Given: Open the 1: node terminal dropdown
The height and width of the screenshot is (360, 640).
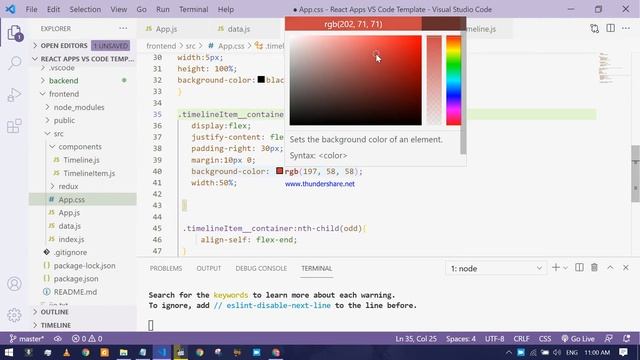Looking at the screenshot, I should pos(496,268).
